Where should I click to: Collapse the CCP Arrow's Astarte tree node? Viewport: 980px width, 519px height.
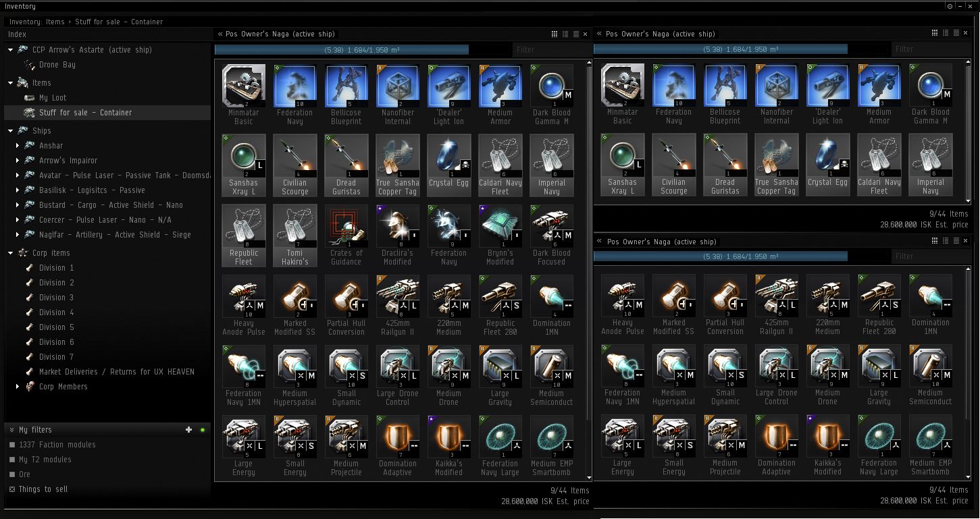11,50
